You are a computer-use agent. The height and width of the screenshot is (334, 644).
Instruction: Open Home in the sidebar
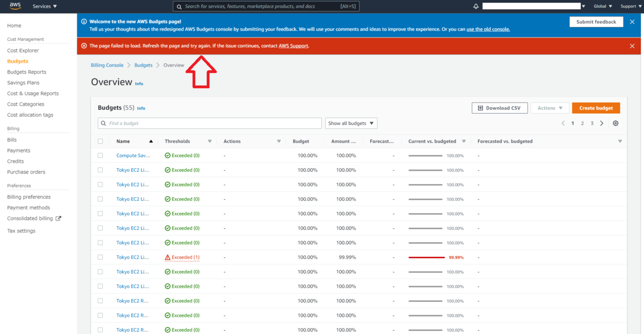tap(14, 26)
